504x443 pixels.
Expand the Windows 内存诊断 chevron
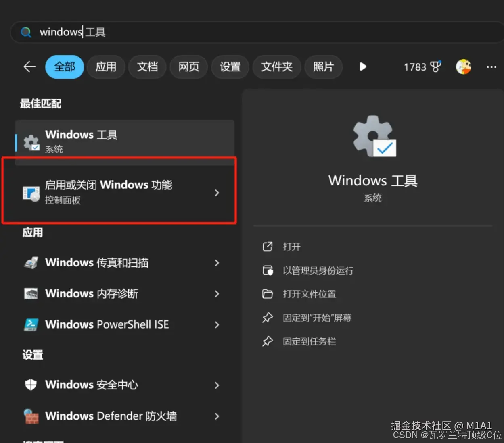[x=217, y=294]
